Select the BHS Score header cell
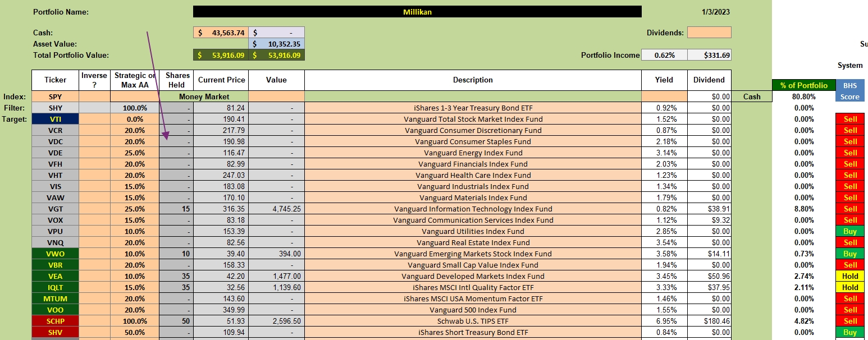 coord(850,91)
